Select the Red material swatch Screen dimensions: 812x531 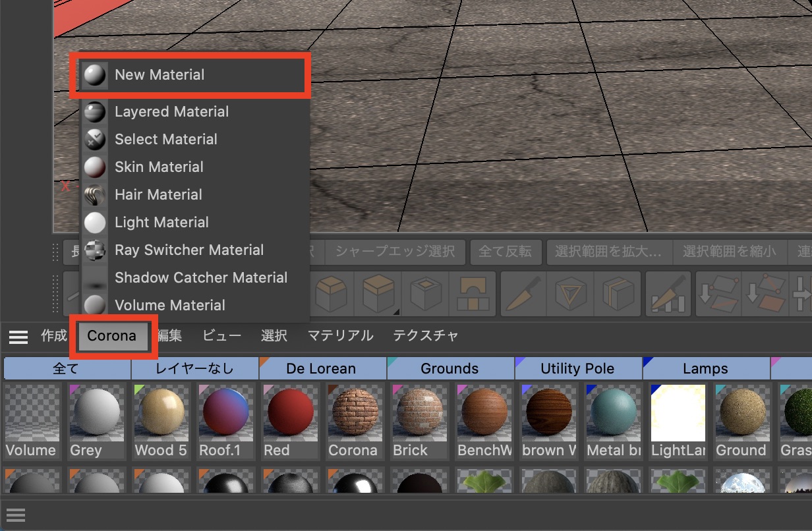pos(291,420)
